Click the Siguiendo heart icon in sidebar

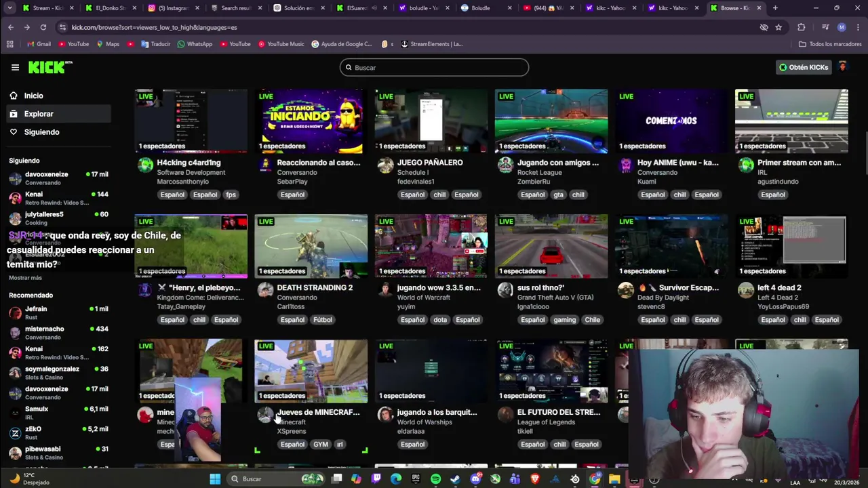[14, 132]
